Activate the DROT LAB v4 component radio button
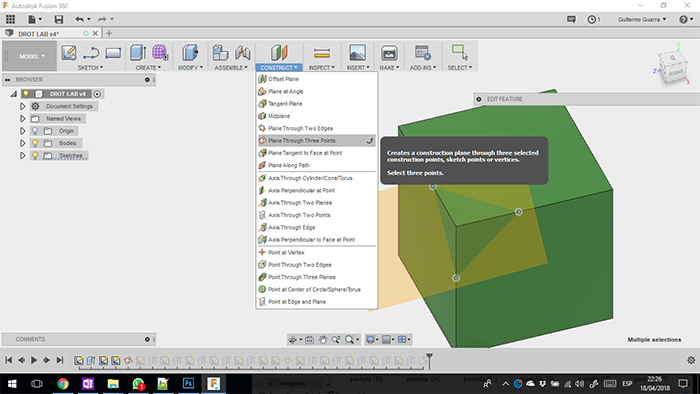 coord(97,94)
